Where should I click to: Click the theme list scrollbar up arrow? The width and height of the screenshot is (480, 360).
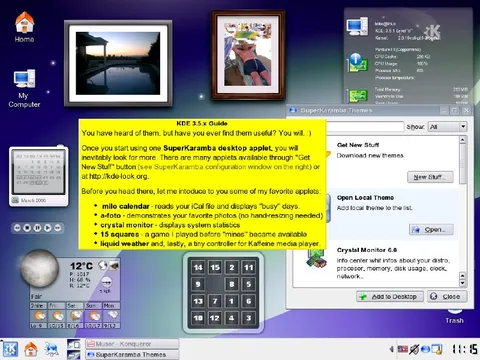coord(463,140)
